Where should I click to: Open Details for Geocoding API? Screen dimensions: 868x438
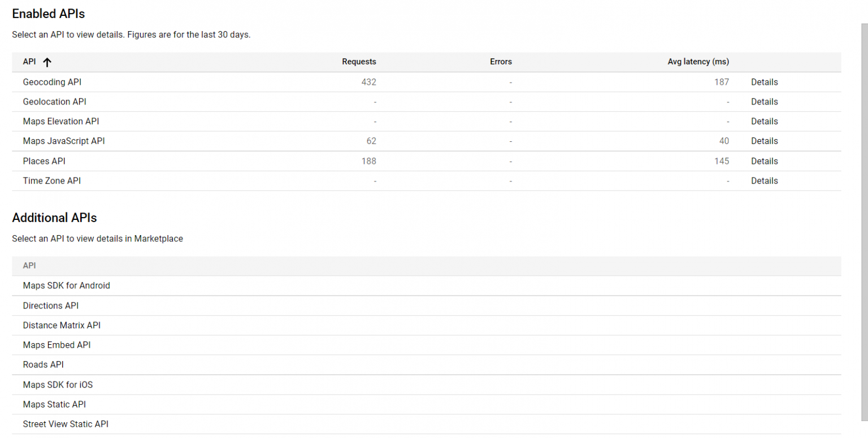pos(764,82)
